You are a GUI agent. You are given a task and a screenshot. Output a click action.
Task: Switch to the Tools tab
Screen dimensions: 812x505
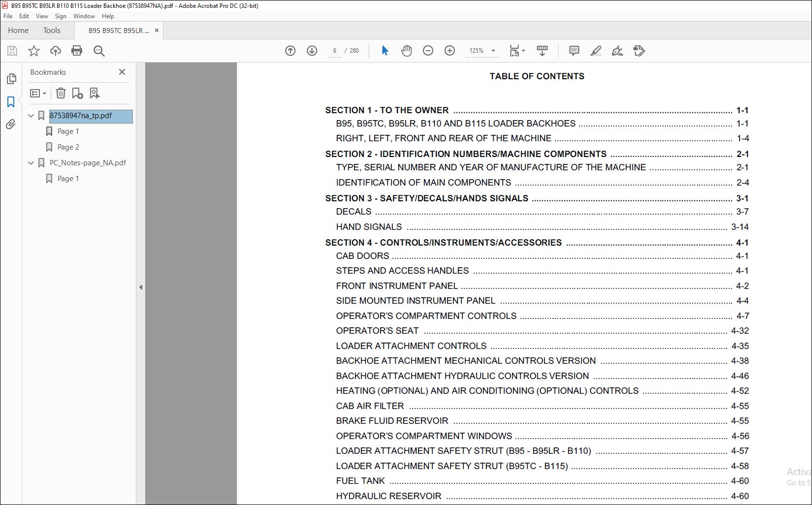click(x=52, y=31)
